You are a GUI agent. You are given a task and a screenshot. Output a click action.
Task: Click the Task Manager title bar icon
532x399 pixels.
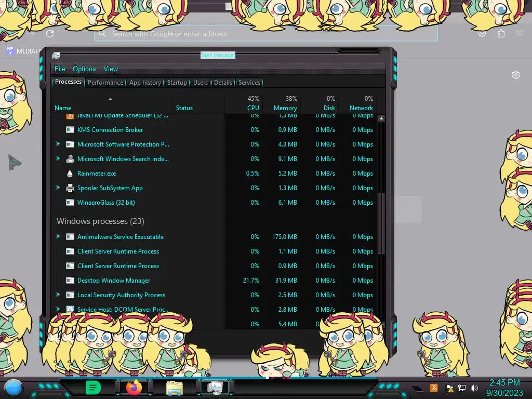click(56, 55)
